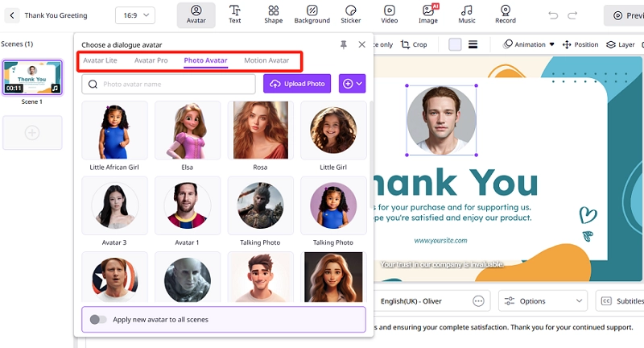644x348 pixels.
Task: Open the Text tool in toolbar
Action: [235, 14]
